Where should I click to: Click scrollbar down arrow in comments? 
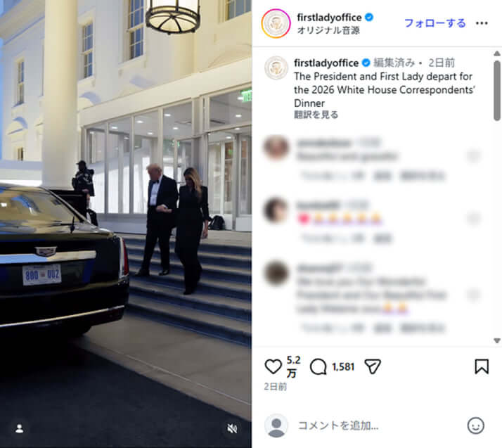click(497, 340)
